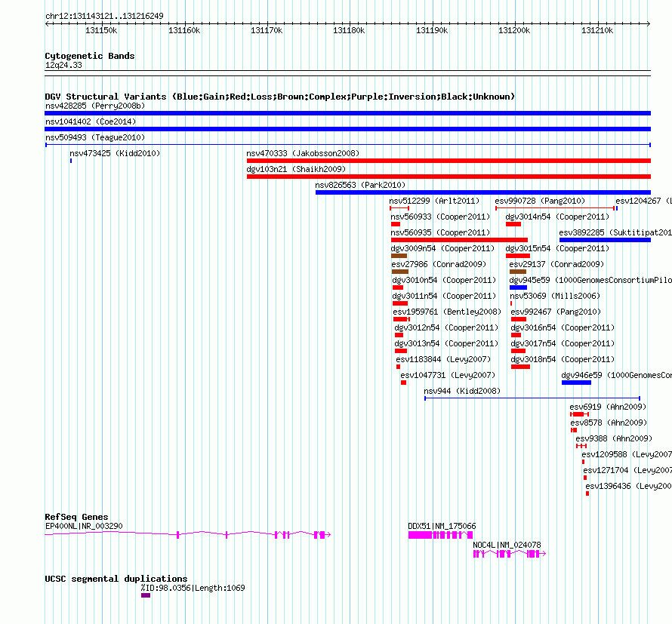Click dgv3016n54 (Cooper2011) label
672x624 pixels.
(563, 327)
